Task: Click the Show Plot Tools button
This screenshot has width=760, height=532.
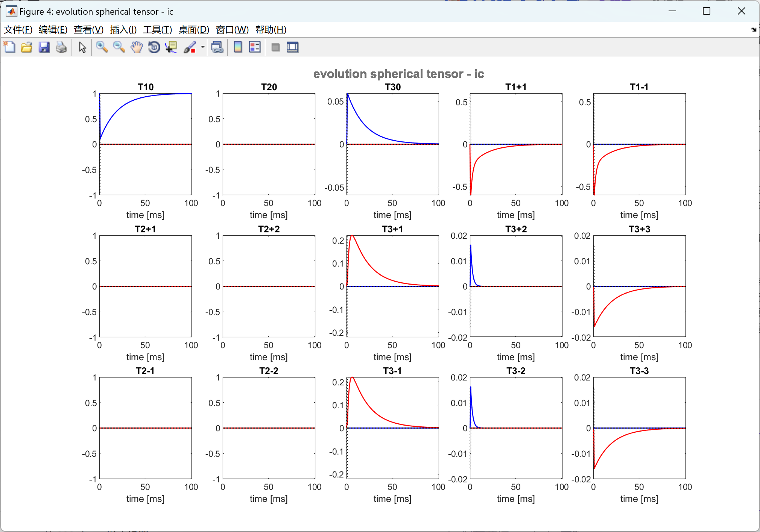Action: coord(292,47)
